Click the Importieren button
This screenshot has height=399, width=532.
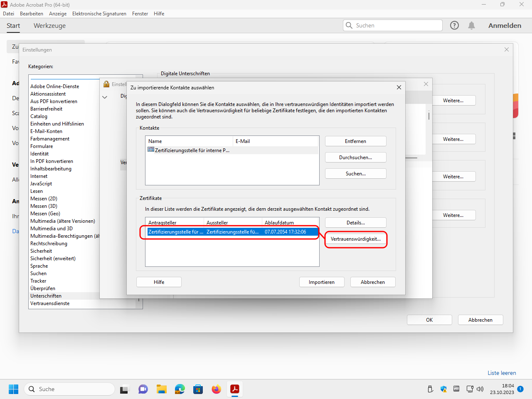point(321,282)
